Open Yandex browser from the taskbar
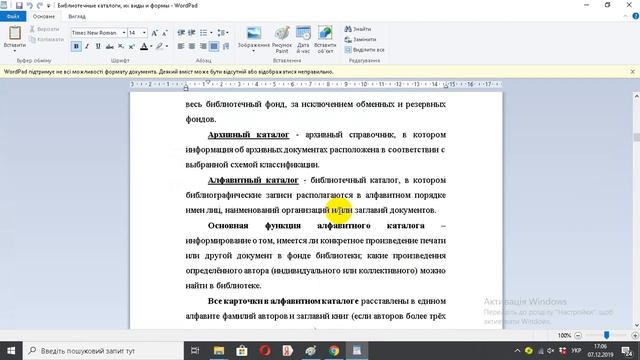Image resolution: width=640 pixels, height=360 pixels. click(x=288, y=351)
